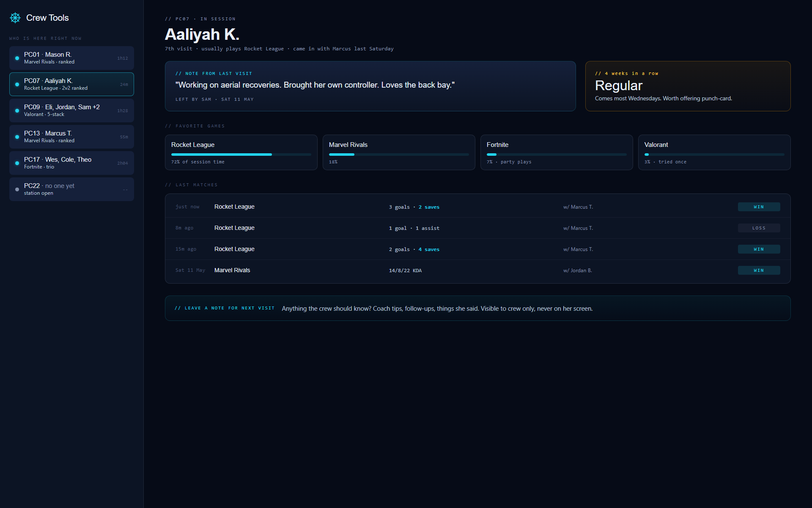Image resolution: width=812 pixels, height=508 pixels.
Task: Open PC17 Wes, Cole, Theo station
Action: (71, 163)
